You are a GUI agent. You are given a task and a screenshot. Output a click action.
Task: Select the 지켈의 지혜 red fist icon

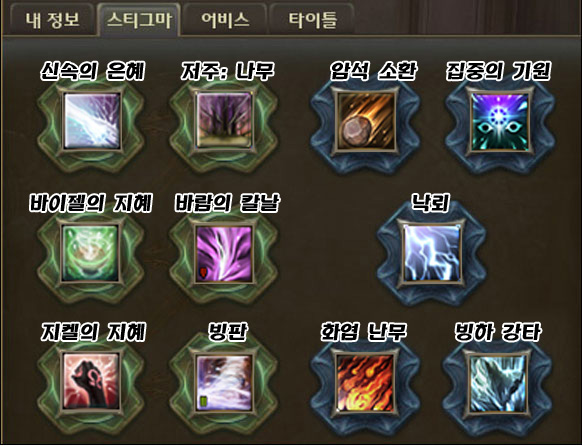pyautogui.click(x=91, y=382)
